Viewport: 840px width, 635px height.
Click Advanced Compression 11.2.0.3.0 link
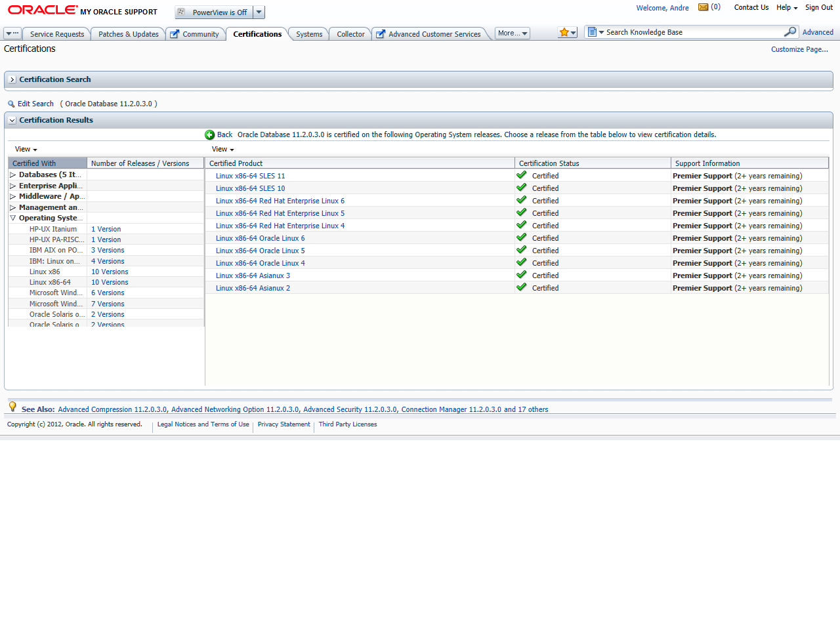[112, 409]
